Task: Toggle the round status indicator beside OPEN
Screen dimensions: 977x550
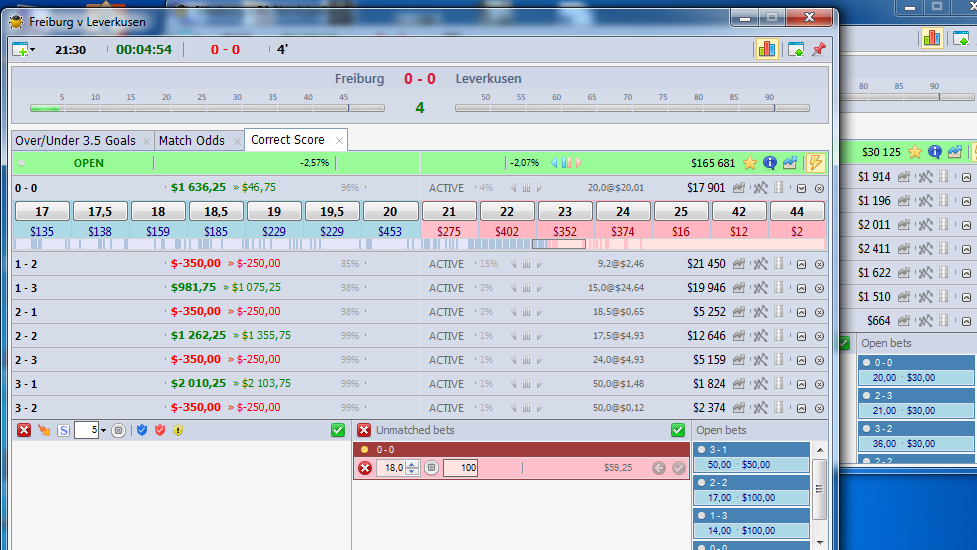Action: click(22, 163)
